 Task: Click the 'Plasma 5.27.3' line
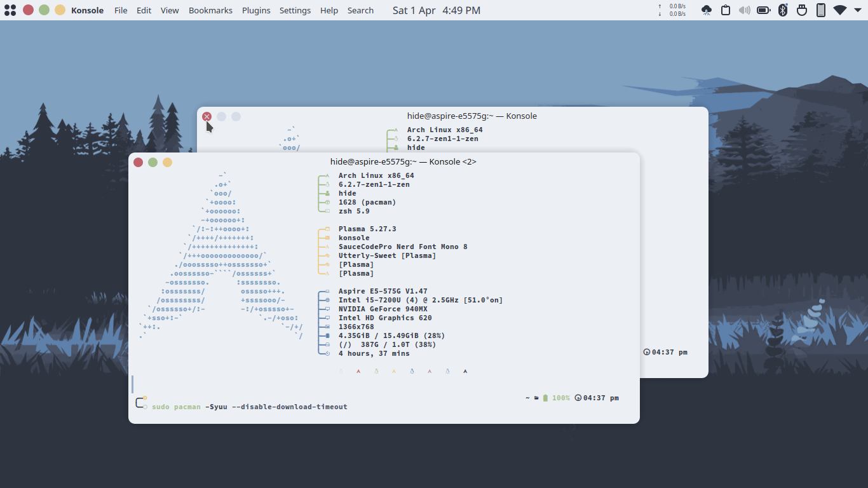coord(367,229)
